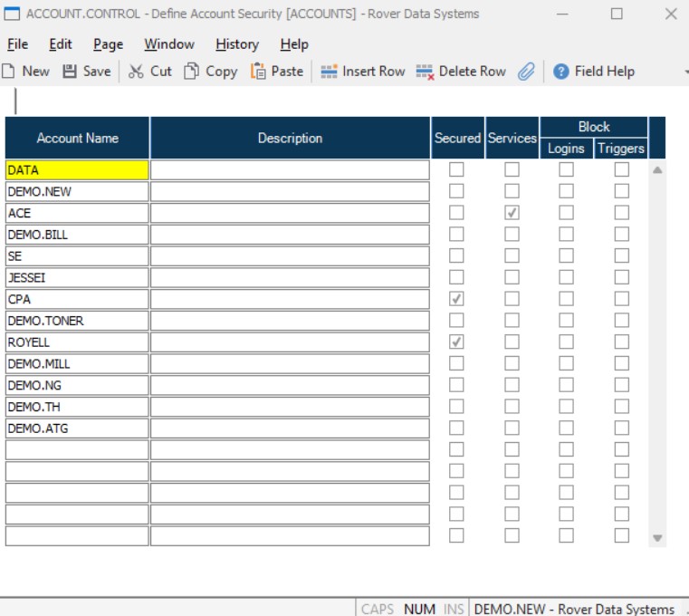Enable Block Triggers for DEMO.NEW
The width and height of the screenshot is (689, 616).
point(621,191)
